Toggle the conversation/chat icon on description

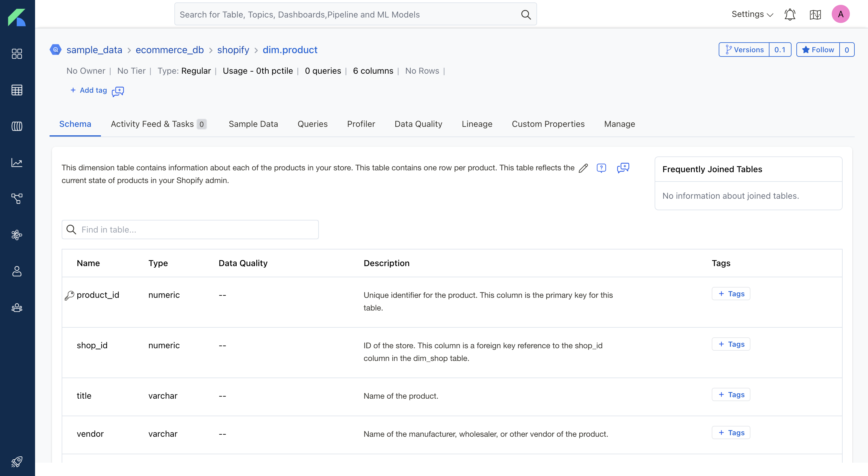[x=623, y=168]
